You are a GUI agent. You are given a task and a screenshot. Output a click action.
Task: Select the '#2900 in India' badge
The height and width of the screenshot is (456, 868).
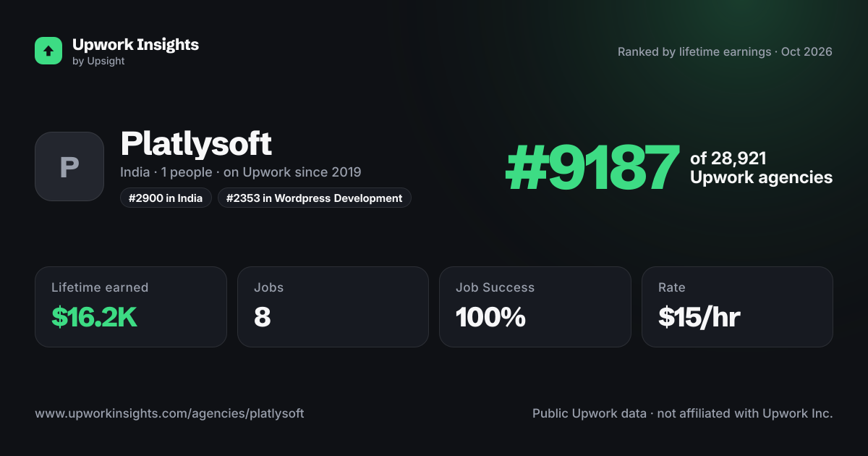tap(166, 198)
